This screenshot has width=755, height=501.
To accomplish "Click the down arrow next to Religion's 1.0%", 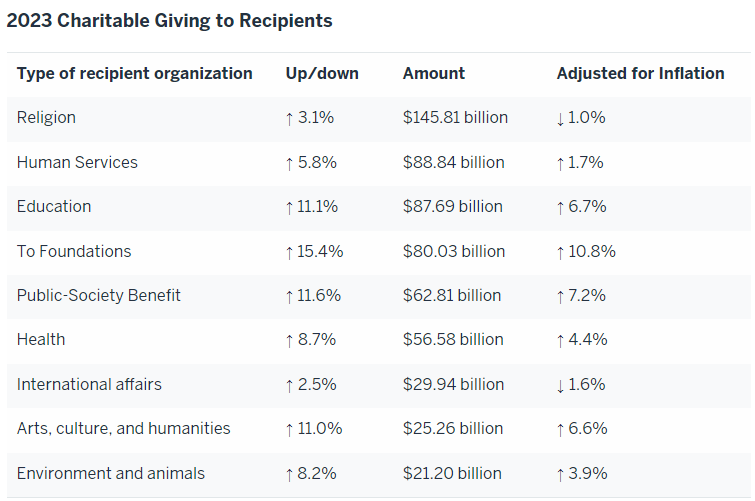I will tap(561, 118).
